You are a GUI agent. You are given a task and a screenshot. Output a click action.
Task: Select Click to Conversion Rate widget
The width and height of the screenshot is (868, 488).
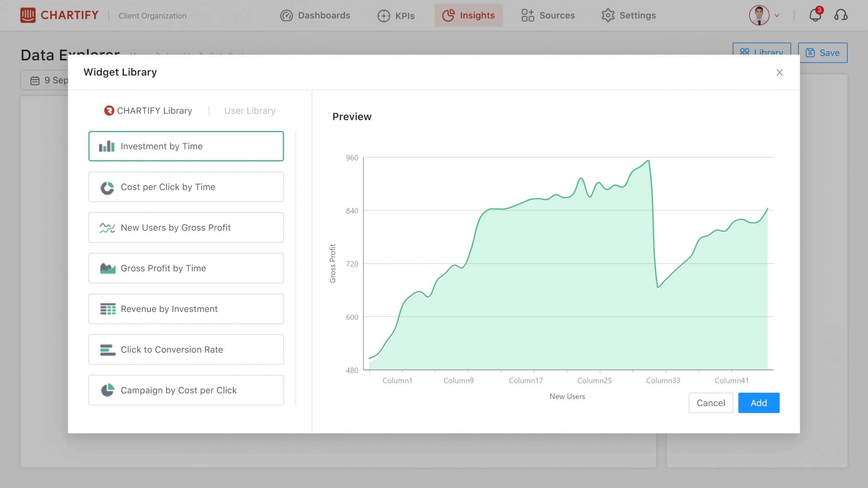pyautogui.click(x=186, y=350)
